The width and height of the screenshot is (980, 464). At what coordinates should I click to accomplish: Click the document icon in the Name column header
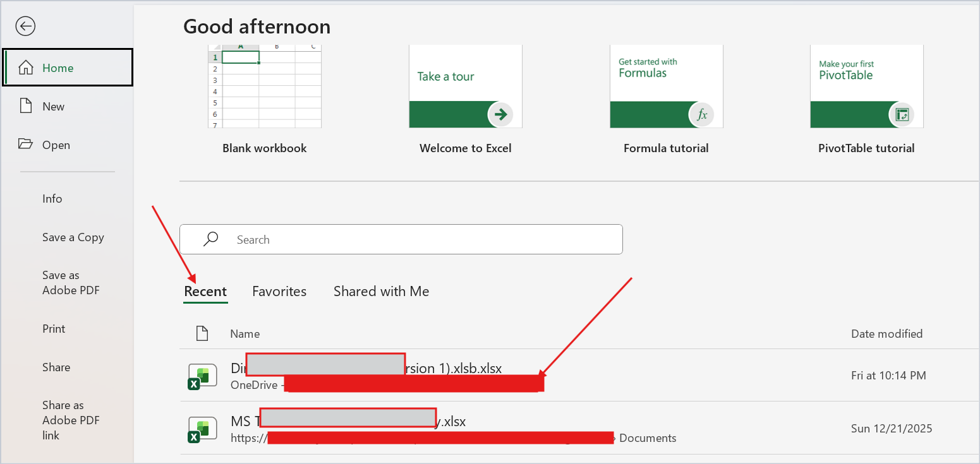coord(202,333)
